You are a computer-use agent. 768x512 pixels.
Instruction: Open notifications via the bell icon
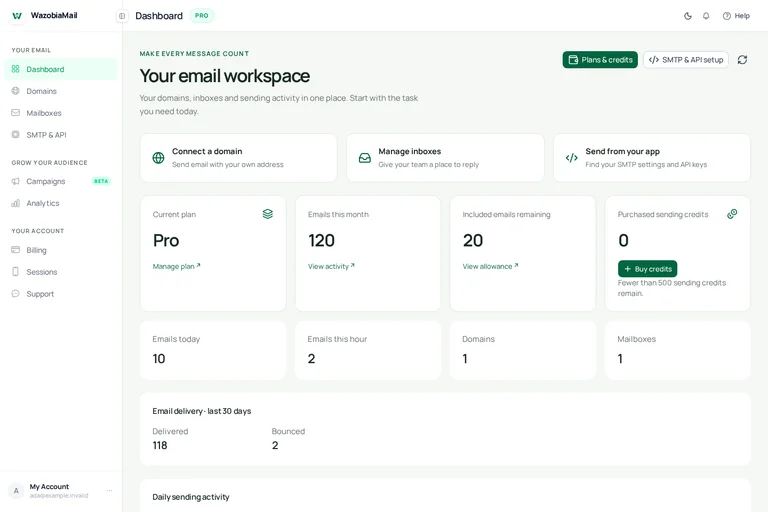706,16
